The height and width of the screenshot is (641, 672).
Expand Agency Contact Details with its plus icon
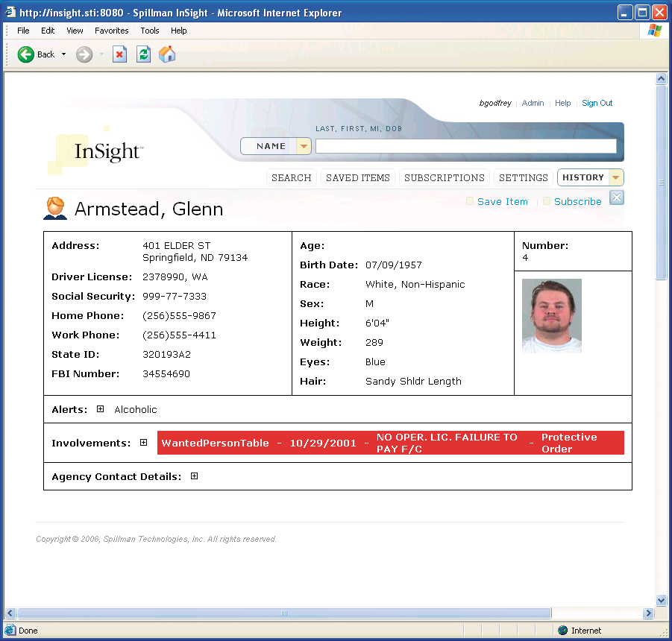(194, 476)
